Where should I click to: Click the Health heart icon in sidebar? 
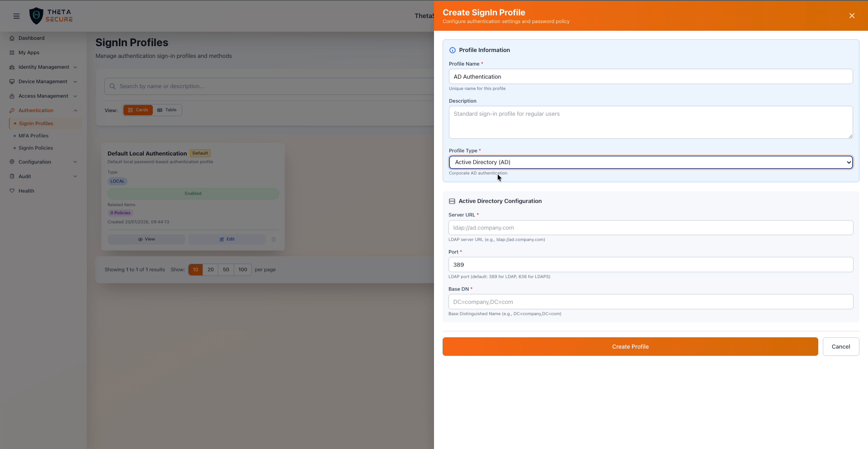click(12, 191)
